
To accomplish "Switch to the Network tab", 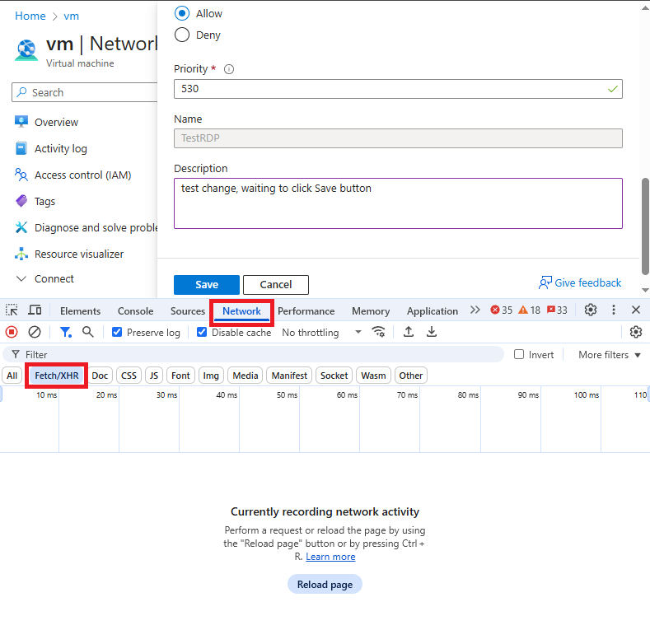I will [241, 310].
